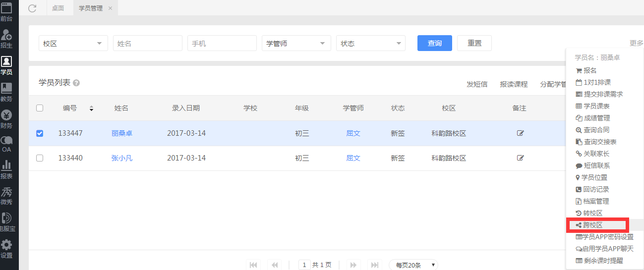Open the 微秀 sidebar icon

tap(6, 195)
